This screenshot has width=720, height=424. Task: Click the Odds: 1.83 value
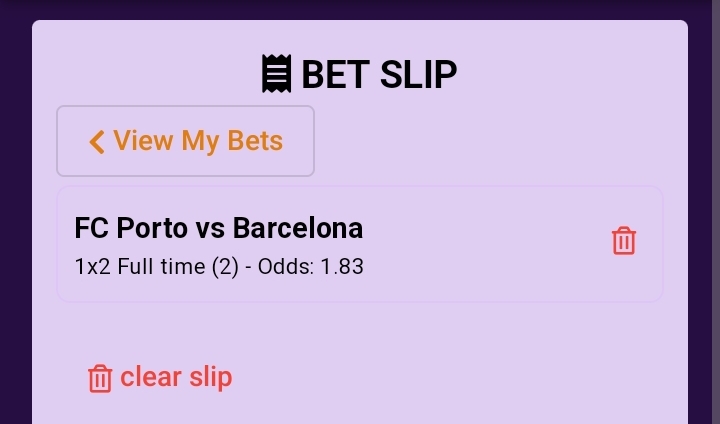[x=311, y=266]
